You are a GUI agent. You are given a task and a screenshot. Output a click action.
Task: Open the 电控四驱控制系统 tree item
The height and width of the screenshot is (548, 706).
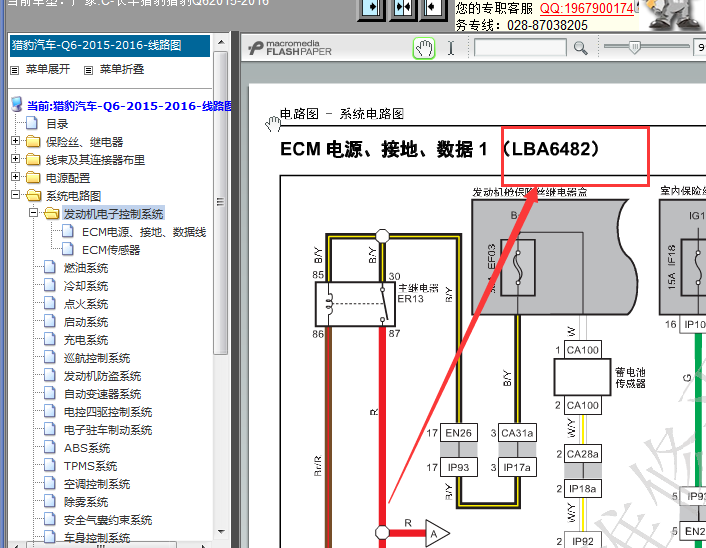108,412
